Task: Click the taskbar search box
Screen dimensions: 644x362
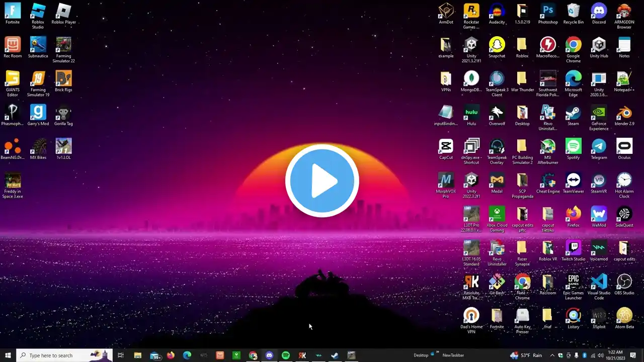Action: click(64, 355)
